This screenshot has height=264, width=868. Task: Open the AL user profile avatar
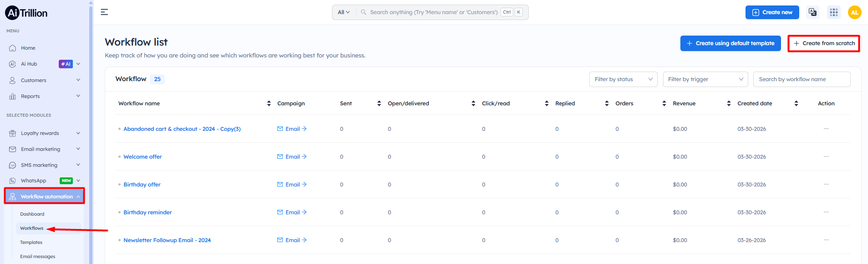click(x=854, y=12)
